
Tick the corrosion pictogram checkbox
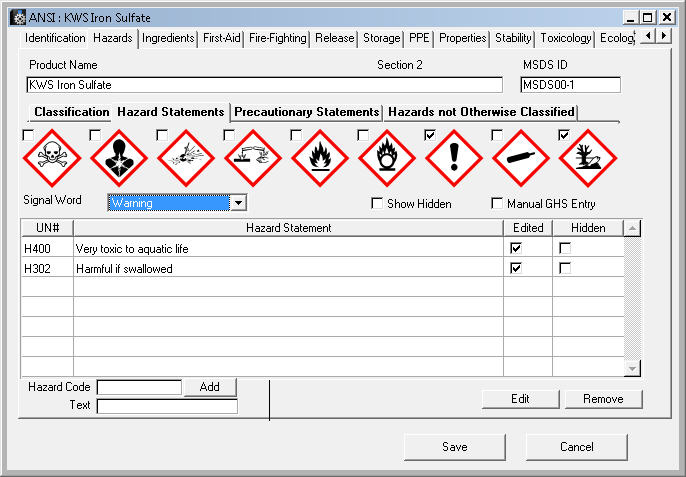coord(229,135)
